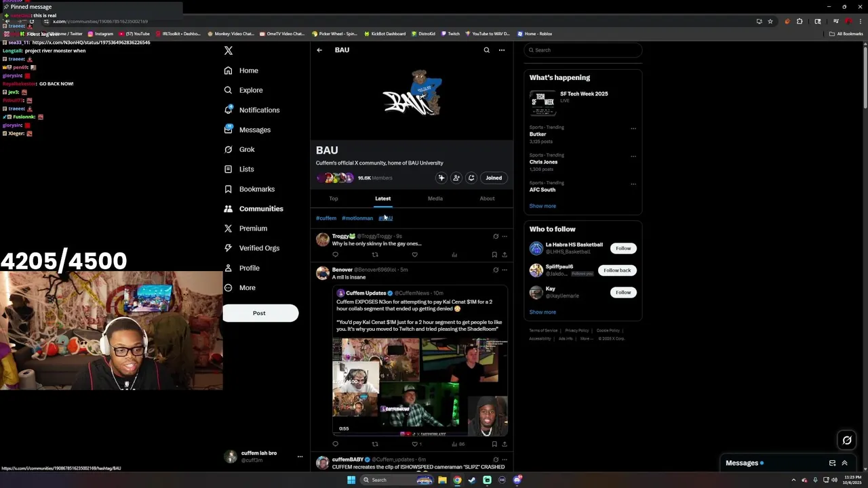The height and width of the screenshot is (488, 868).
Task: Reply to Benover's post
Action: click(x=335, y=444)
